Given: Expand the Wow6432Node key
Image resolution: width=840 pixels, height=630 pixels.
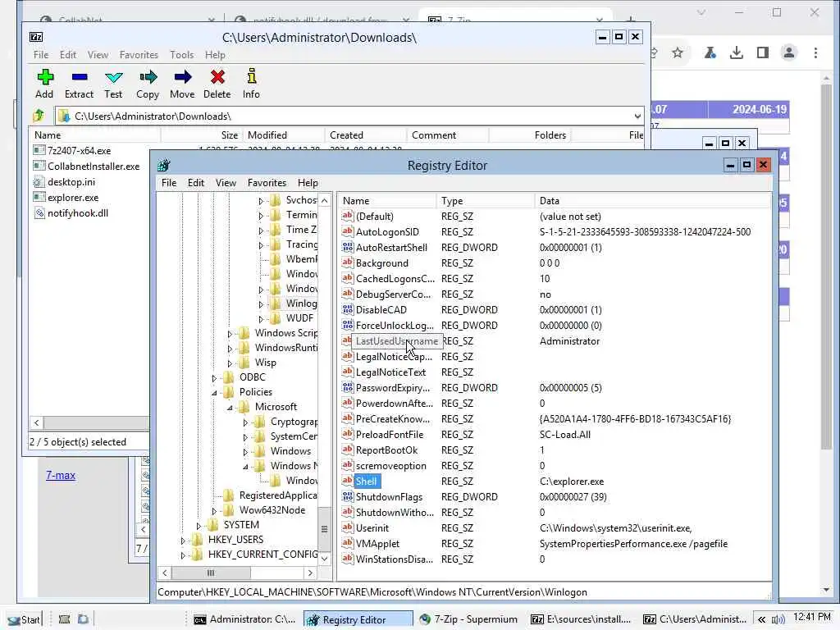Looking at the screenshot, I should pyautogui.click(x=214, y=510).
